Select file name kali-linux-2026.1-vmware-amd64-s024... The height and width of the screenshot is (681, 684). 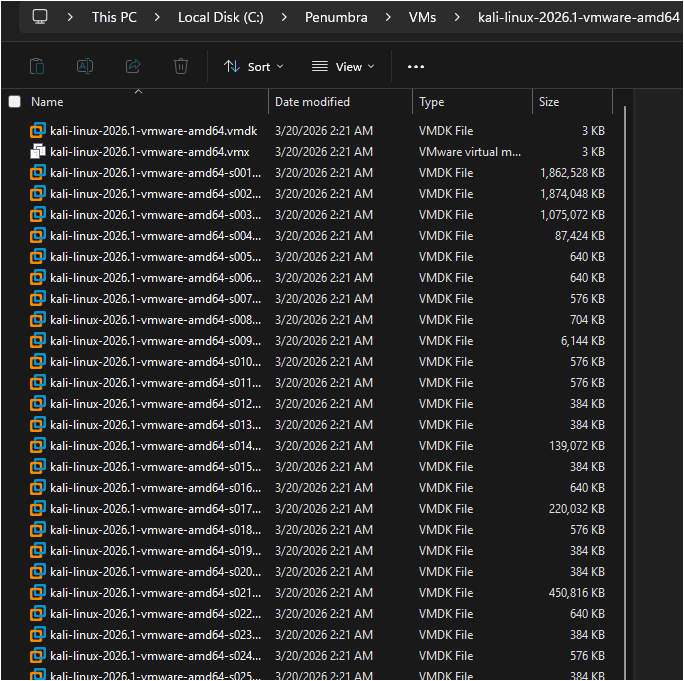coord(155,655)
